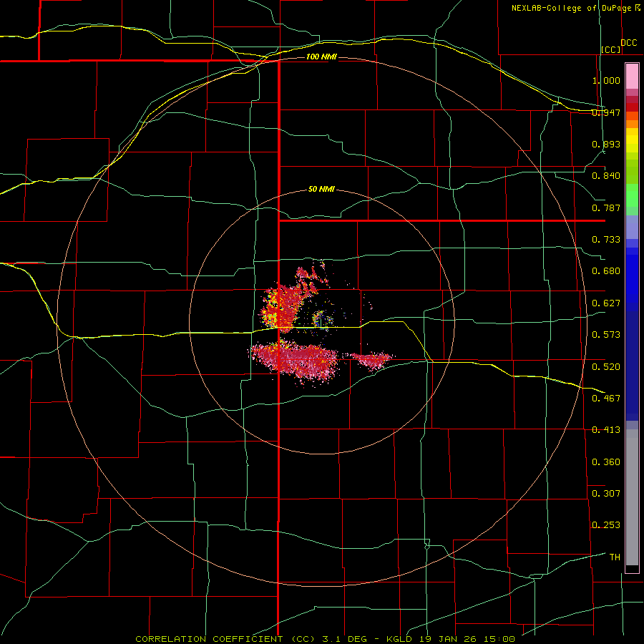Image resolution: width=644 pixels, height=644 pixels.
Task: Select the 0.360 legend value
Action: [x=606, y=462]
